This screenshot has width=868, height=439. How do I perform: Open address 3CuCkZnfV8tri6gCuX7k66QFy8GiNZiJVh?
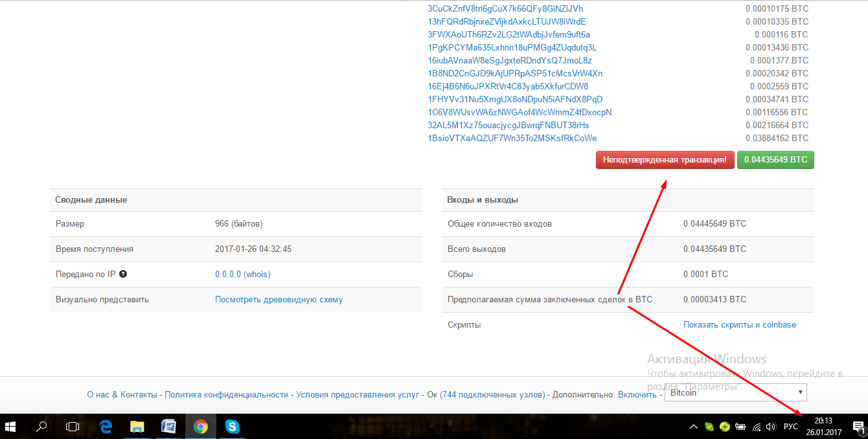[505, 9]
